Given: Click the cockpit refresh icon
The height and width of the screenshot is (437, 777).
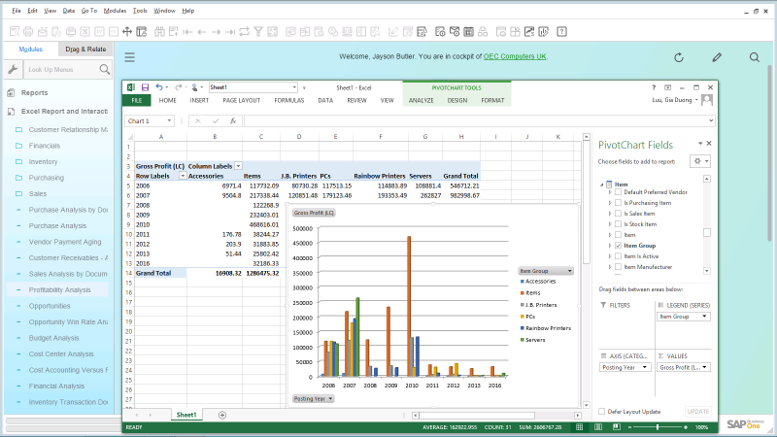Looking at the screenshot, I should pyautogui.click(x=679, y=58).
